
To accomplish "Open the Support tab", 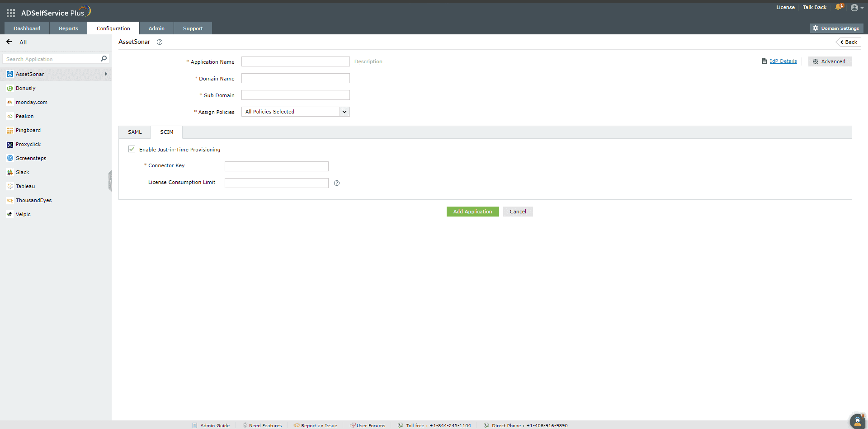I will click(x=193, y=28).
